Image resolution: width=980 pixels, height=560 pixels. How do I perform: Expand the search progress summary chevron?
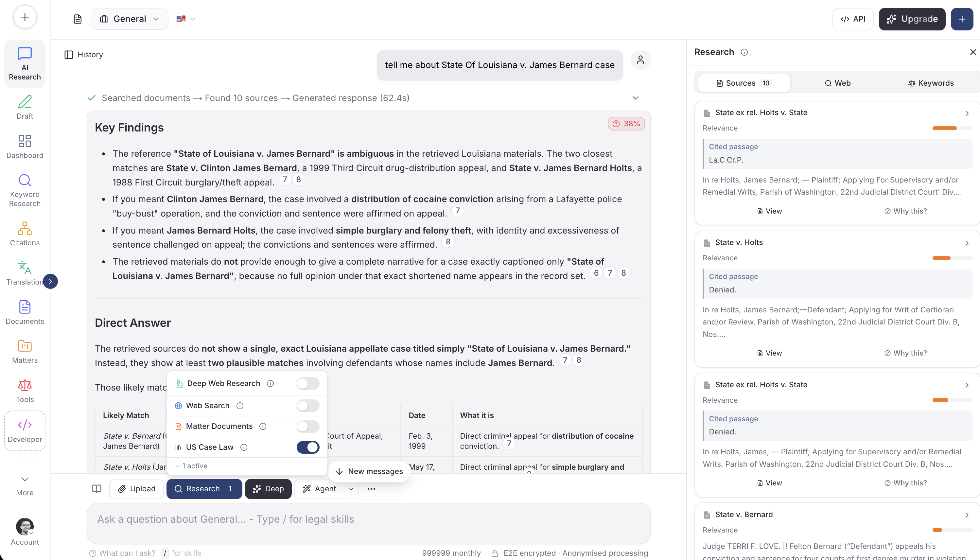coord(635,98)
